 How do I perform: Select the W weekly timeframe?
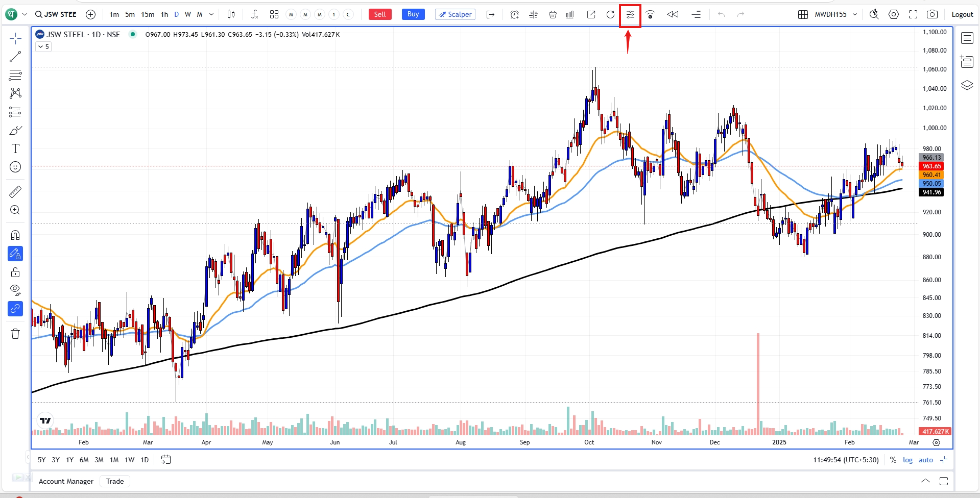pyautogui.click(x=188, y=14)
